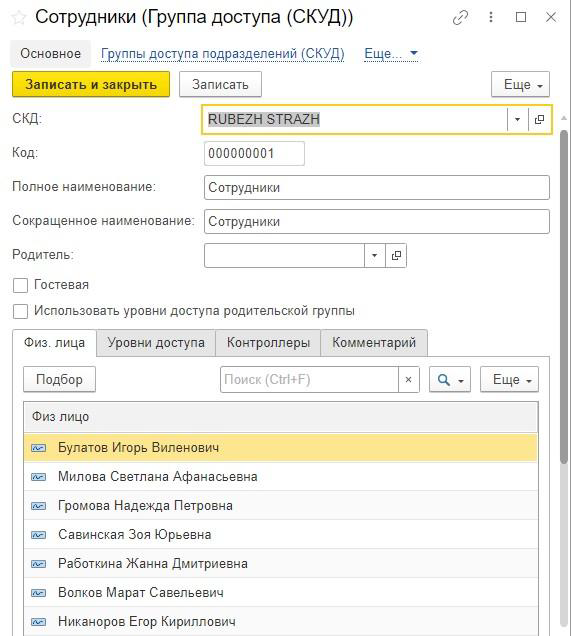
Task: Switch to Комментарий tab
Action: (x=374, y=343)
